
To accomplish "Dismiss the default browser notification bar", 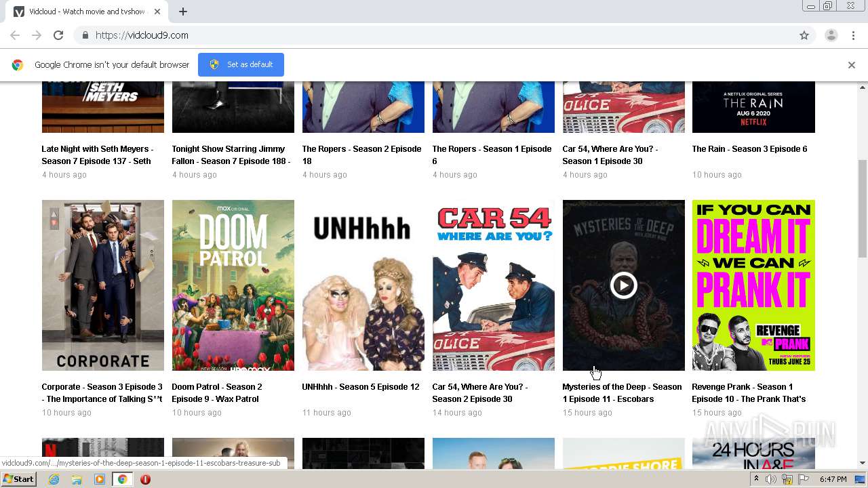I will tap(852, 65).
